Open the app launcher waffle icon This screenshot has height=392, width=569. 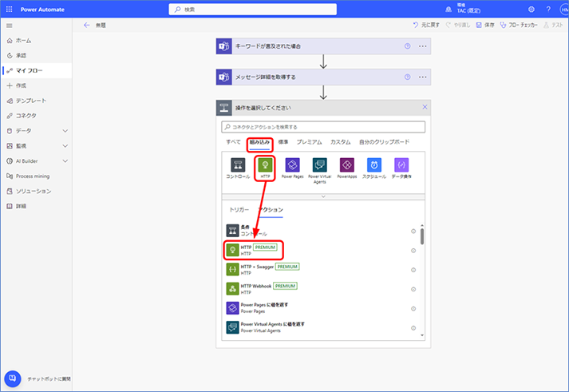coord(9,9)
